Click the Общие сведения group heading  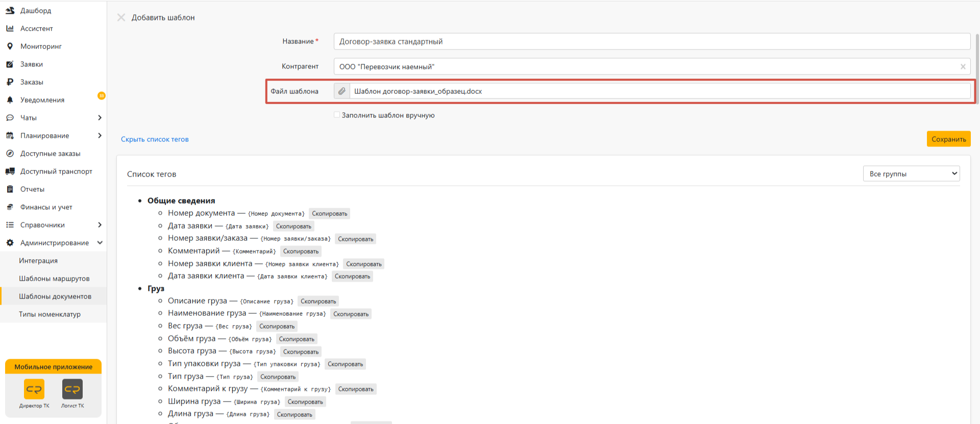181,201
